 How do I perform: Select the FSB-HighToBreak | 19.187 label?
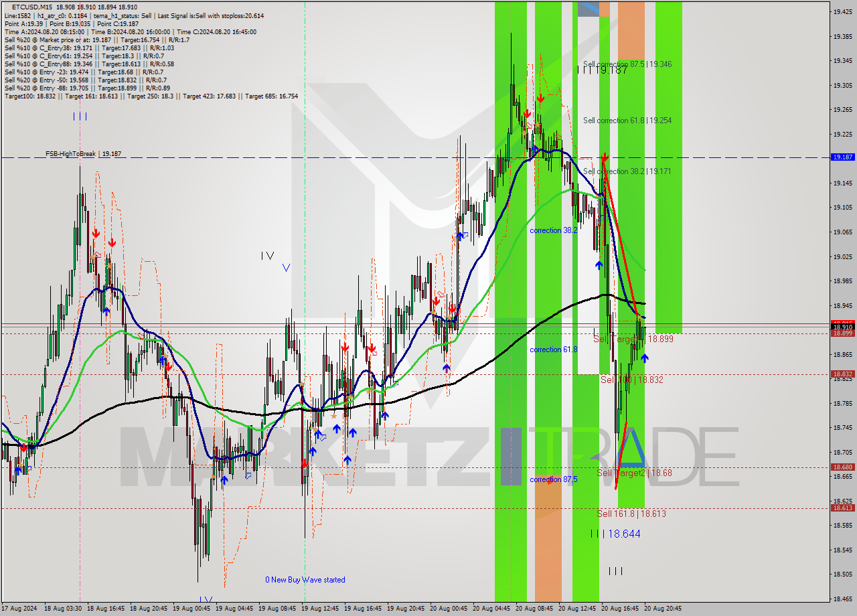(x=84, y=154)
